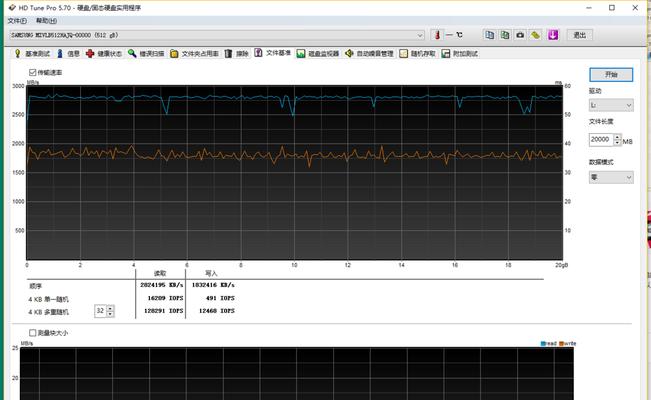Screen dimensions: 651x400
Task: Click the blue read legend marker
Action: 543,344
